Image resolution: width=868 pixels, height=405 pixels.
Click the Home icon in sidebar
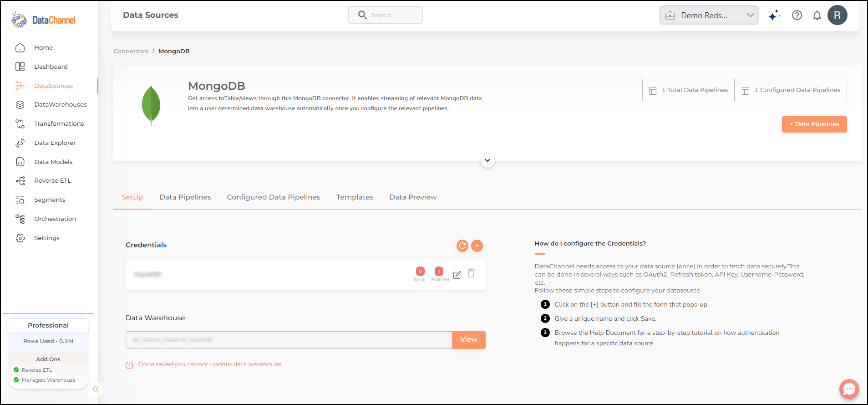20,47
